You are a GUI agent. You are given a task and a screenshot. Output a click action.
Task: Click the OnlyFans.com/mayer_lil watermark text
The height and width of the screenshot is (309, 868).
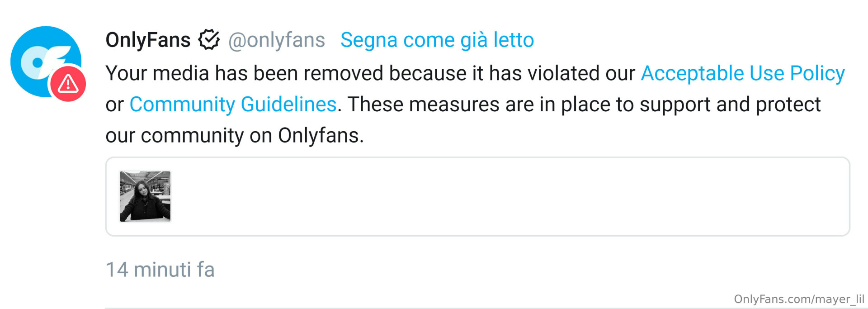[x=798, y=299]
